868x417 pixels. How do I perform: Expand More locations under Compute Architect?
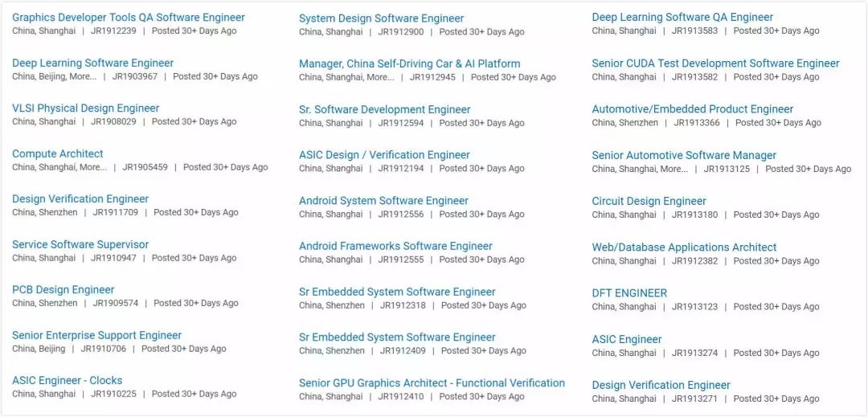click(x=92, y=167)
